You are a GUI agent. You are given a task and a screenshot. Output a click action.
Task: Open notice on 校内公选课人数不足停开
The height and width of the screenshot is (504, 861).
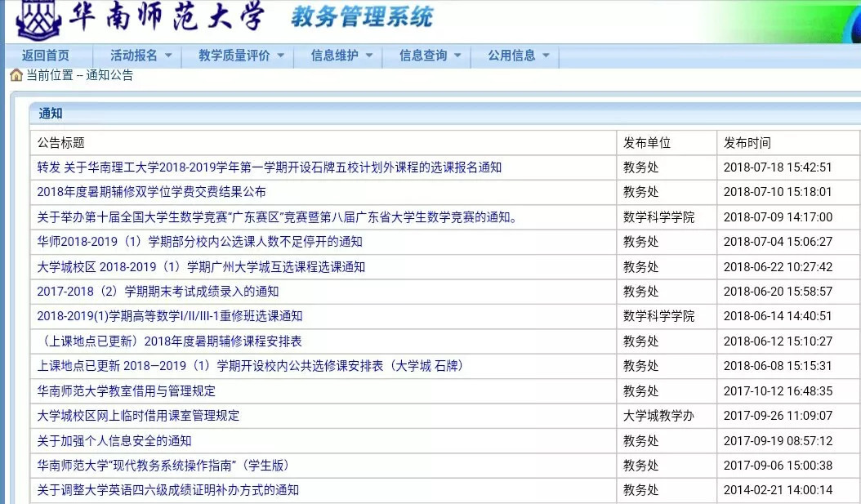click(199, 242)
